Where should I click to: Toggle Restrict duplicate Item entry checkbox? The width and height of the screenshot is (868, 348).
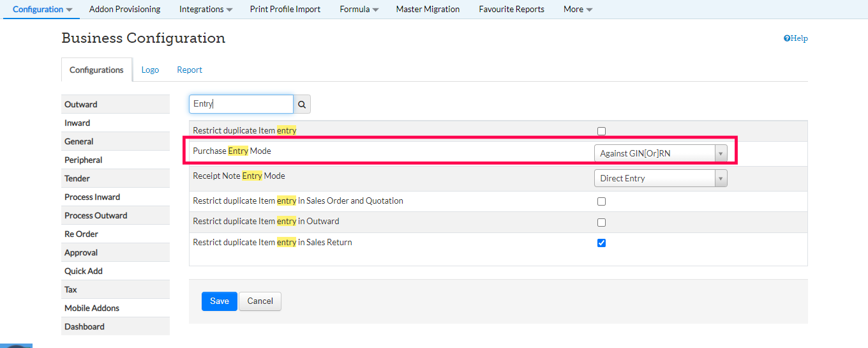pos(601,131)
